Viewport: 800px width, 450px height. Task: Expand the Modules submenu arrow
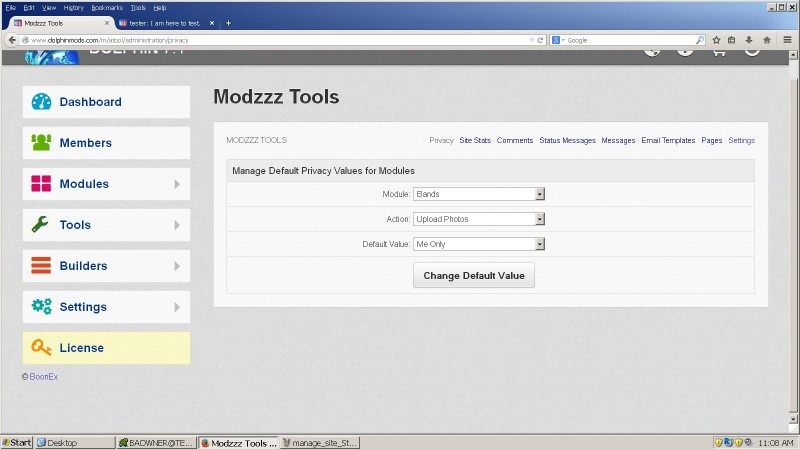click(x=177, y=184)
